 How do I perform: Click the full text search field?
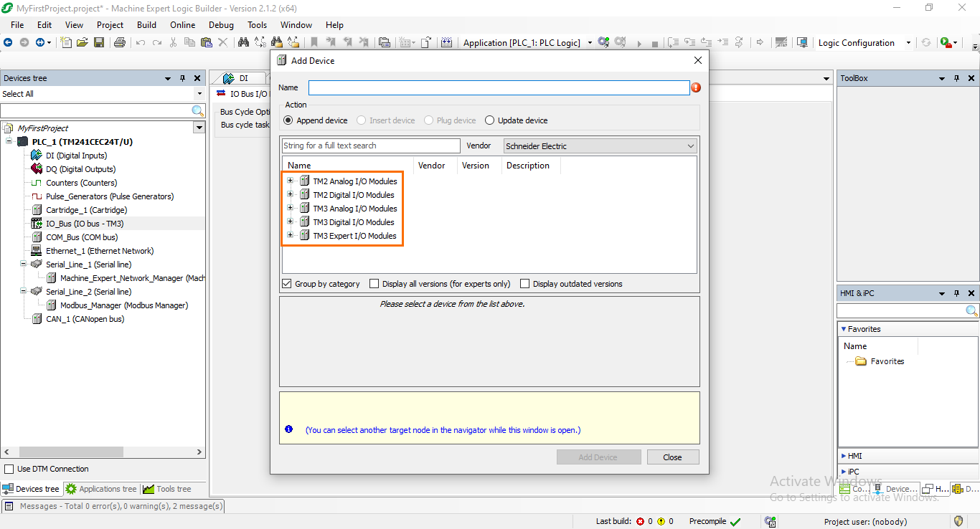(x=371, y=146)
